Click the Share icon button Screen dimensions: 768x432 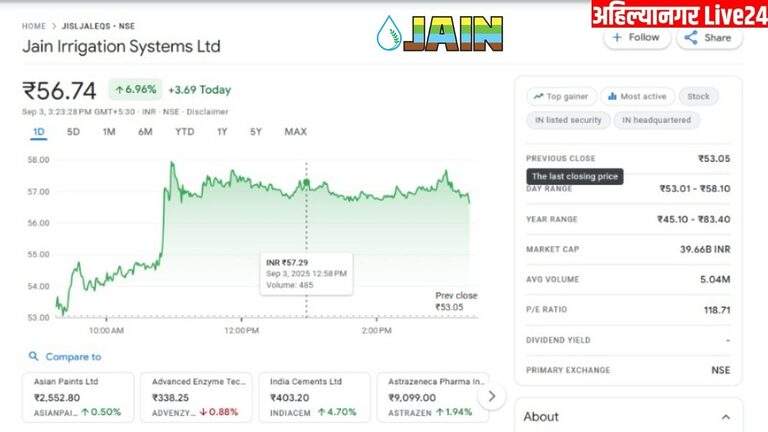(x=691, y=37)
